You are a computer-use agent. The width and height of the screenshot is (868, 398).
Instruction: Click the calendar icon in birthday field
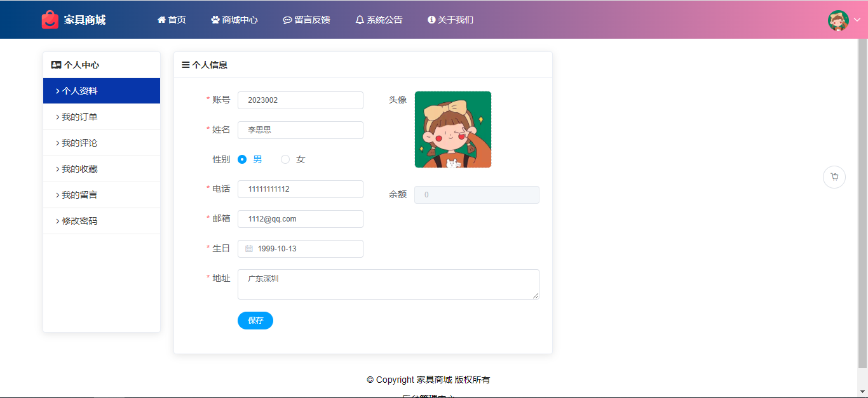[249, 249]
